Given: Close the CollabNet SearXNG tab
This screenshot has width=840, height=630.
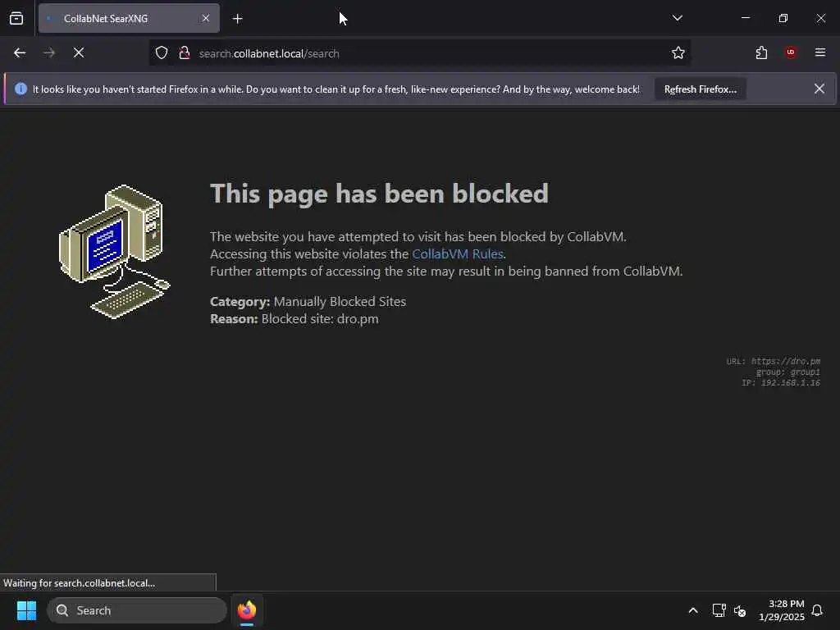Looking at the screenshot, I should (206, 18).
